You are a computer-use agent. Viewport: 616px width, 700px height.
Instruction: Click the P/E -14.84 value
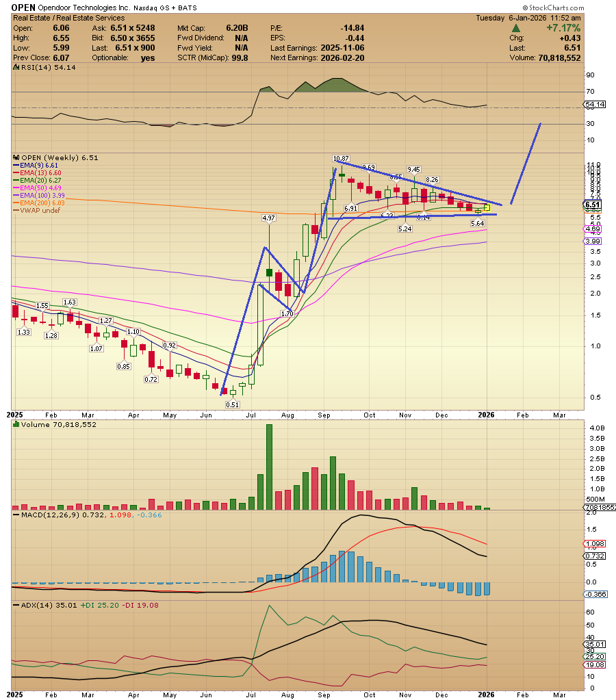(352, 28)
